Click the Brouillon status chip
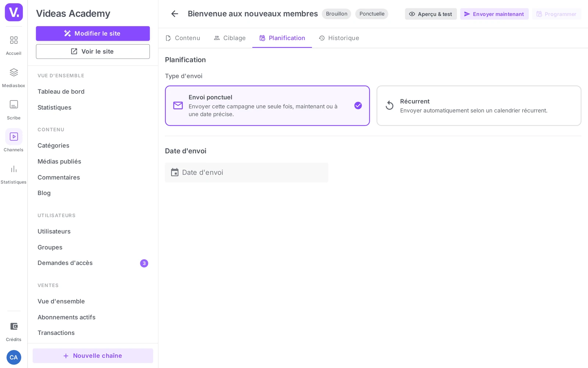The height and width of the screenshot is (368, 588). 336,14
